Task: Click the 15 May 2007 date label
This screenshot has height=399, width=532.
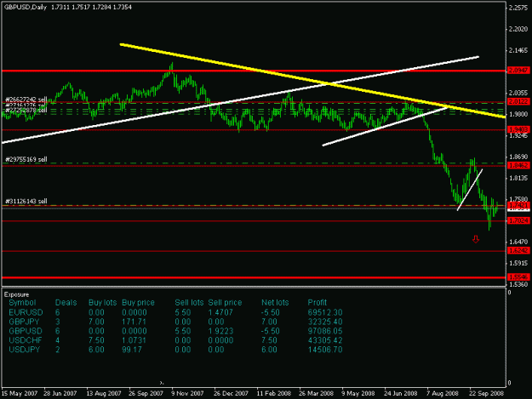Action: click(x=20, y=394)
